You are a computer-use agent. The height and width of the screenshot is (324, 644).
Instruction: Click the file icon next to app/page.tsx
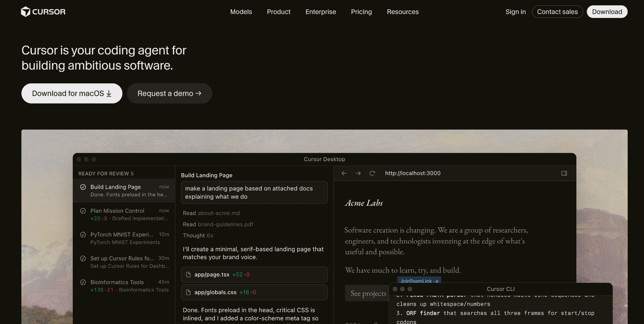click(x=188, y=275)
